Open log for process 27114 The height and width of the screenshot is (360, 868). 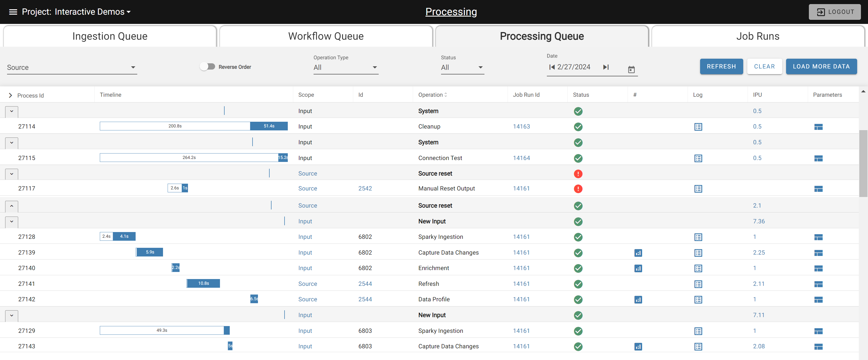(698, 127)
